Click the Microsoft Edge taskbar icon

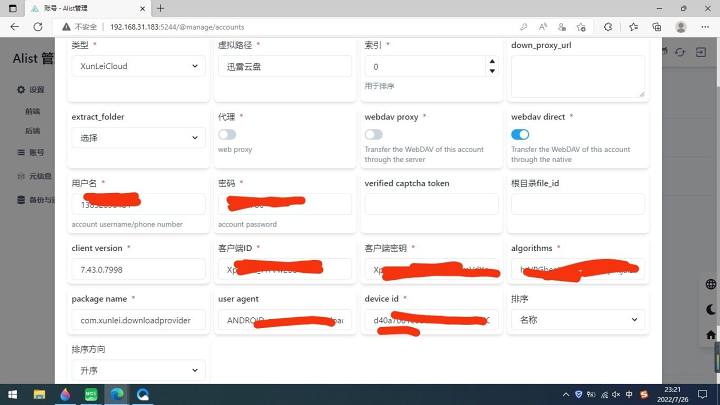[117, 394]
